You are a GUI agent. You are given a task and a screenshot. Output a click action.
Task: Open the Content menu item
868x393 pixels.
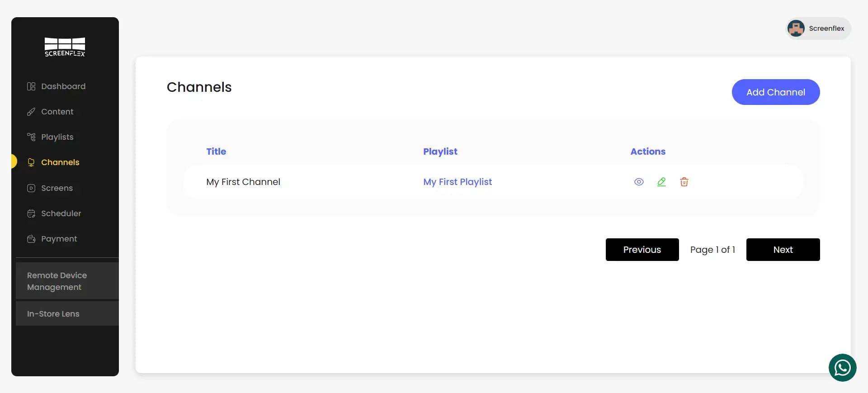coord(57,112)
